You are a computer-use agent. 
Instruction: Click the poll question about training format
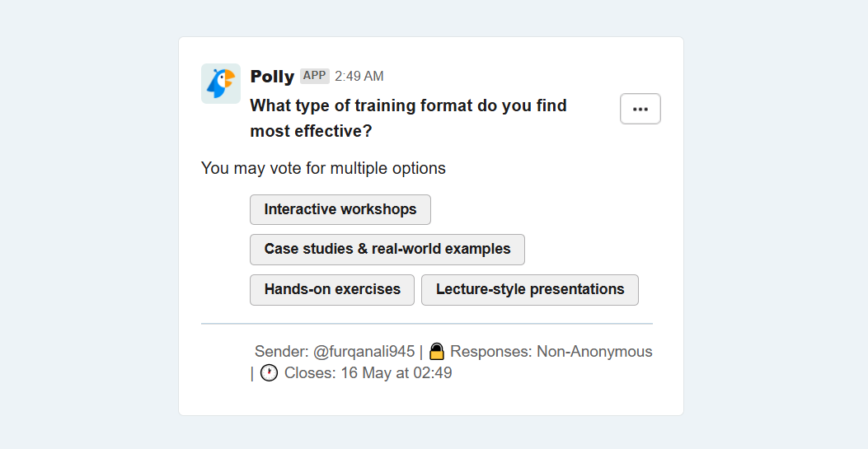409,119
